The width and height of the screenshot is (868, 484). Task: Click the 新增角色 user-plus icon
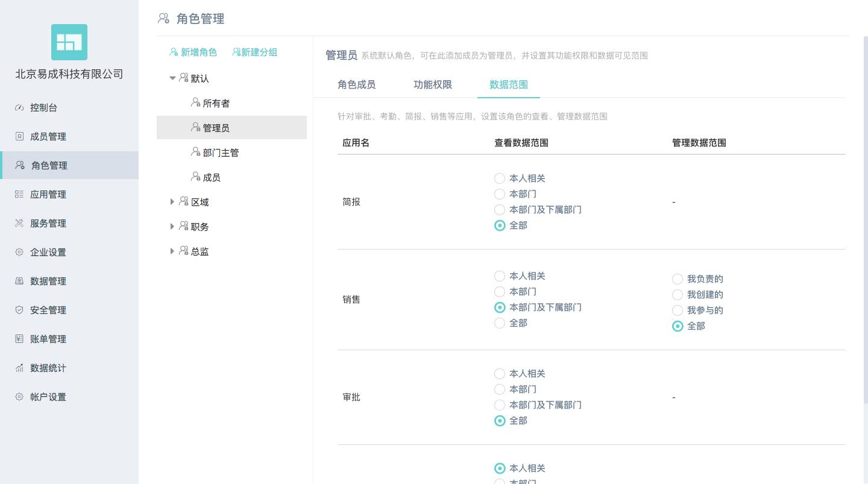click(x=174, y=52)
